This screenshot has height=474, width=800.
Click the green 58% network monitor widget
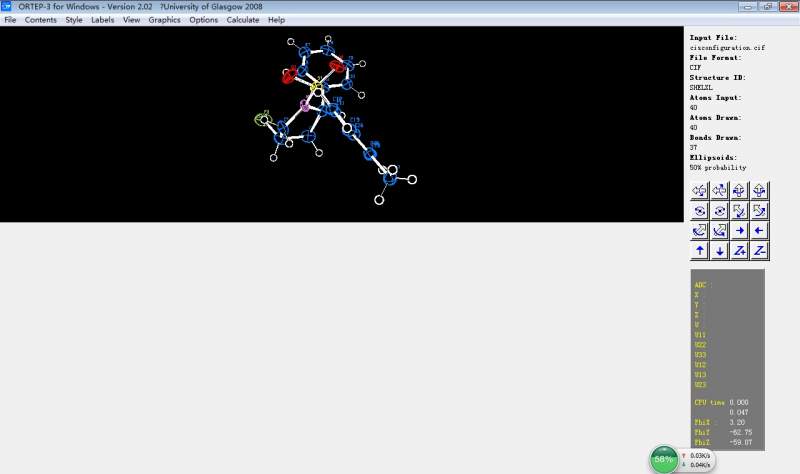pyautogui.click(x=664, y=459)
